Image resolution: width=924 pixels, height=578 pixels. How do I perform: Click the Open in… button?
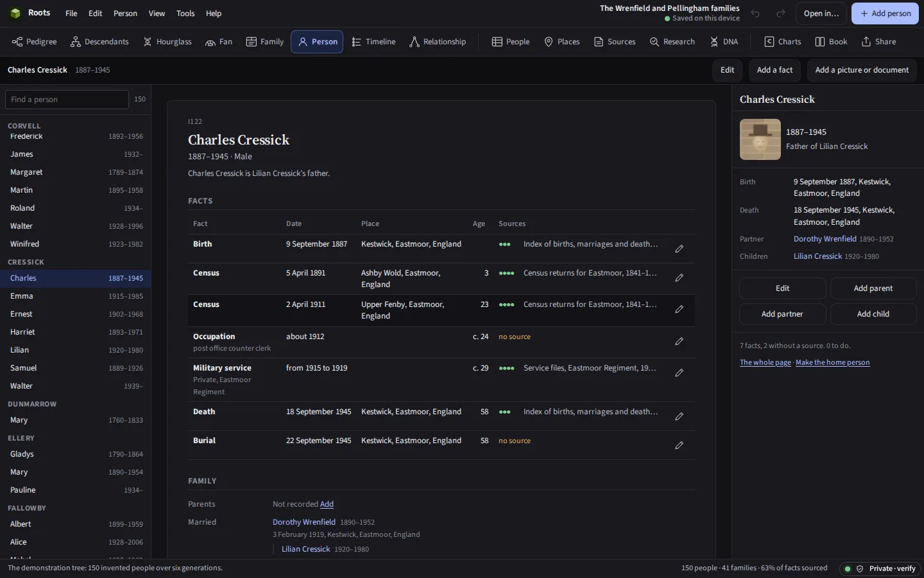(x=821, y=13)
